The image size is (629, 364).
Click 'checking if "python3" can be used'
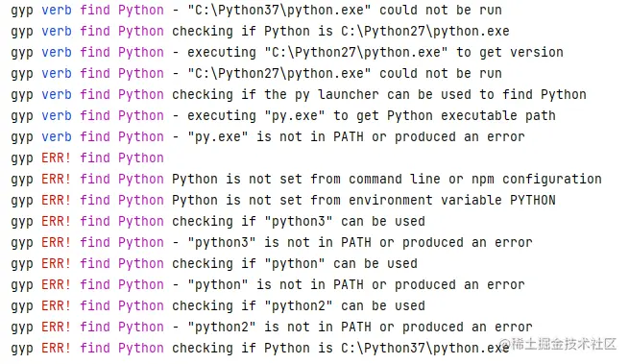click(x=299, y=222)
